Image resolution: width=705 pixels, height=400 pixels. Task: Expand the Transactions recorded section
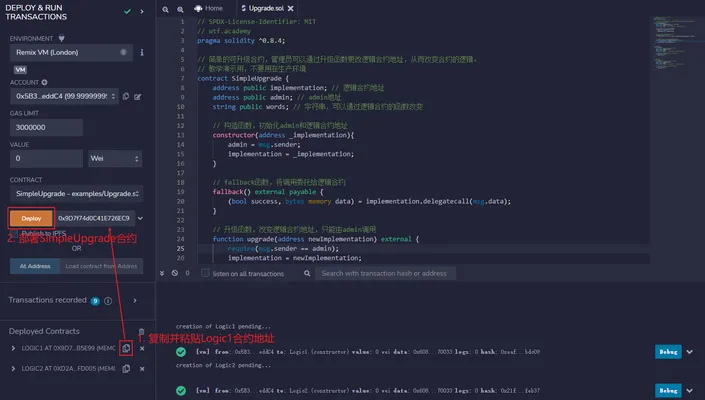click(135, 300)
